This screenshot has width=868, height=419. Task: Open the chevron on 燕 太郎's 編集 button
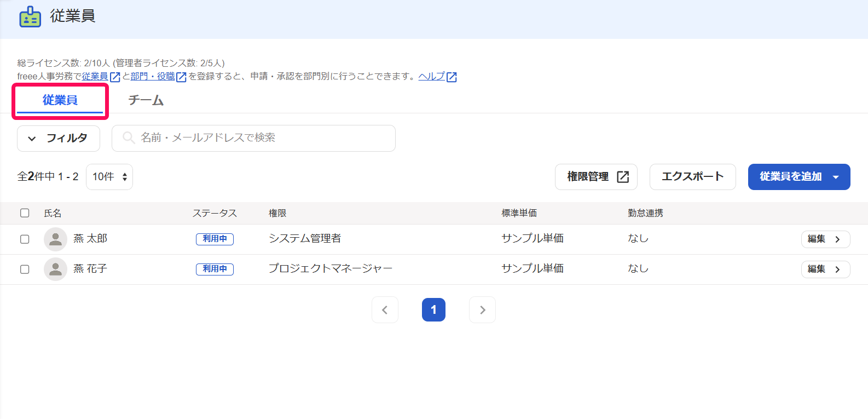[x=837, y=239]
